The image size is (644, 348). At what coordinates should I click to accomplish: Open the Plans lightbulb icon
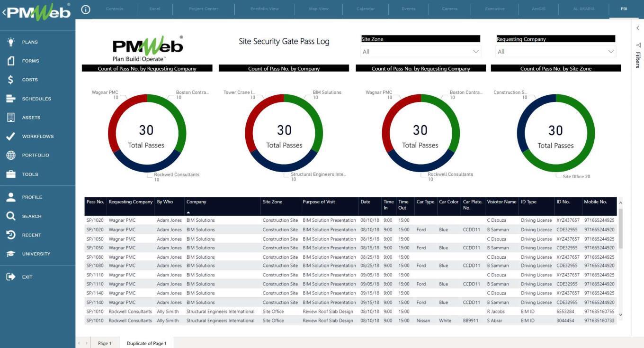pyautogui.click(x=10, y=42)
